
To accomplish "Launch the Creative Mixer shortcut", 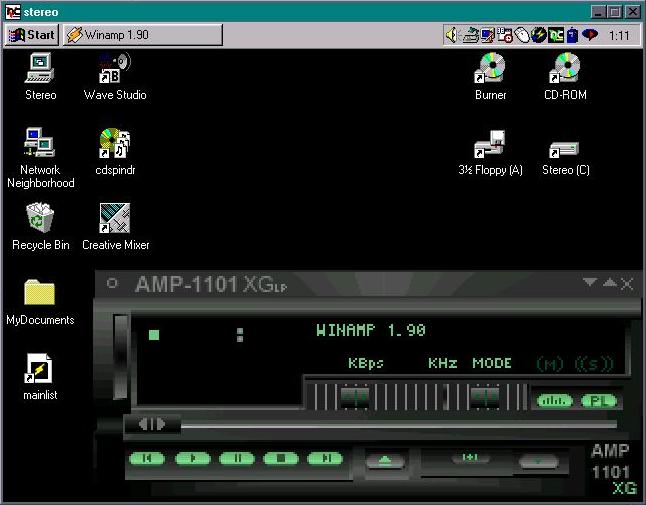I will click(115, 227).
